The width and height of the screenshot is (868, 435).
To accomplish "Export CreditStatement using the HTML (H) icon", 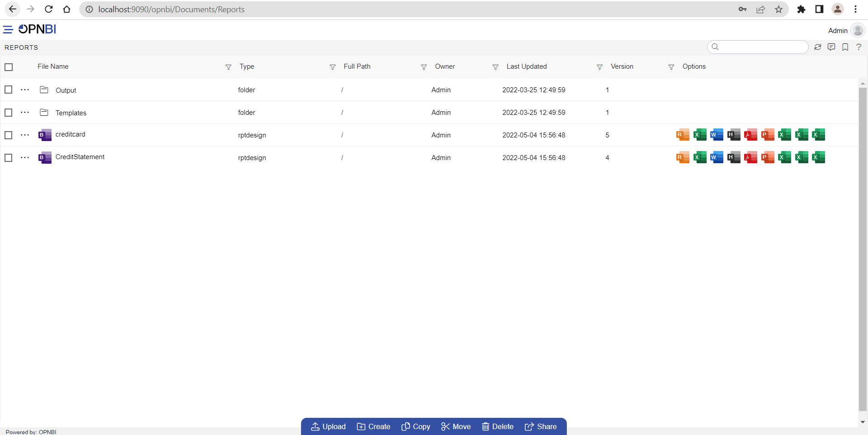I will (x=734, y=157).
